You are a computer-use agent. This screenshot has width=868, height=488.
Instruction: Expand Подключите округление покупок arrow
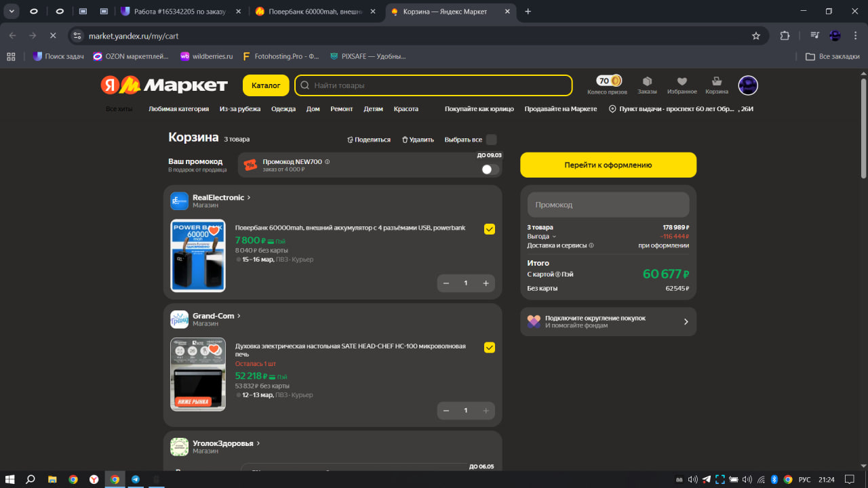tap(686, 322)
